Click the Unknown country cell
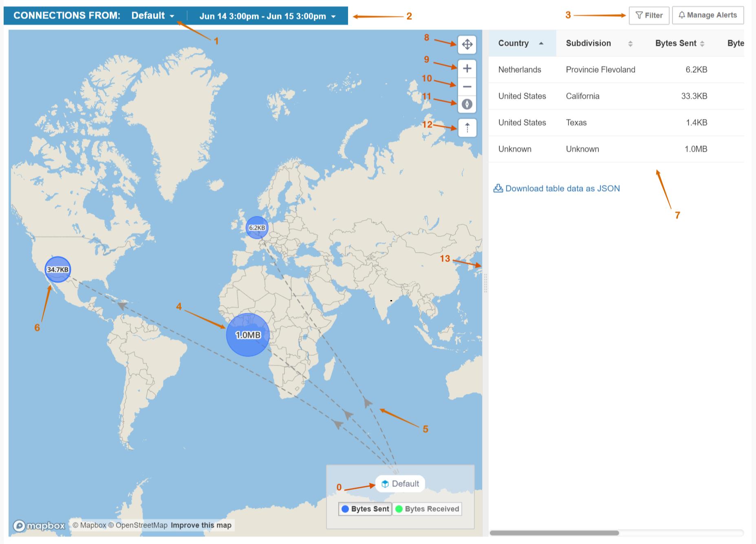756x544 pixels. [515, 149]
